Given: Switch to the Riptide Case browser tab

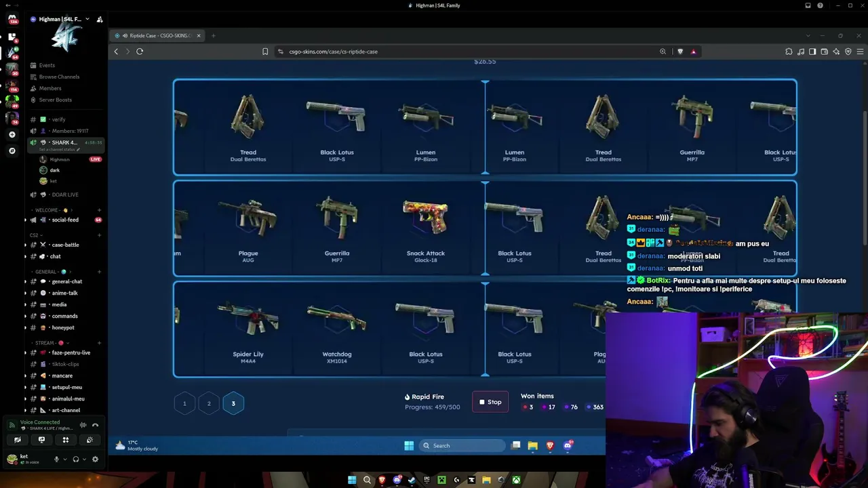Looking at the screenshot, I should pyautogui.click(x=158, y=35).
